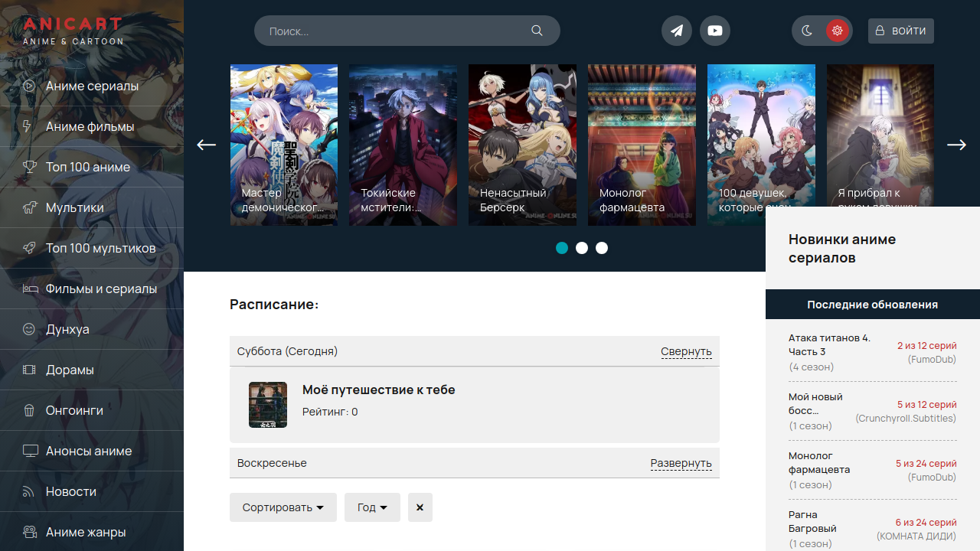Open Дорамы menu item
This screenshot has width=980, height=551.
(x=92, y=370)
